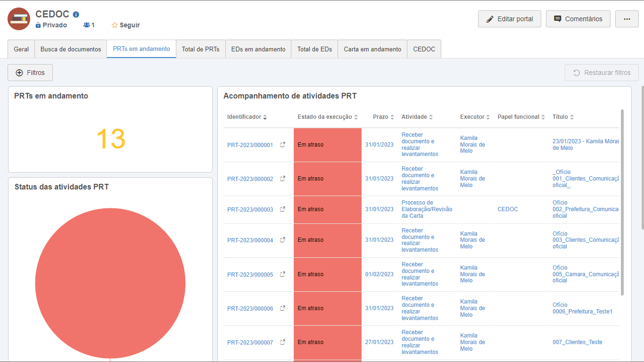Click the Restaurar filtros button
This screenshot has height=362, width=644.
(x=602, y=73)
